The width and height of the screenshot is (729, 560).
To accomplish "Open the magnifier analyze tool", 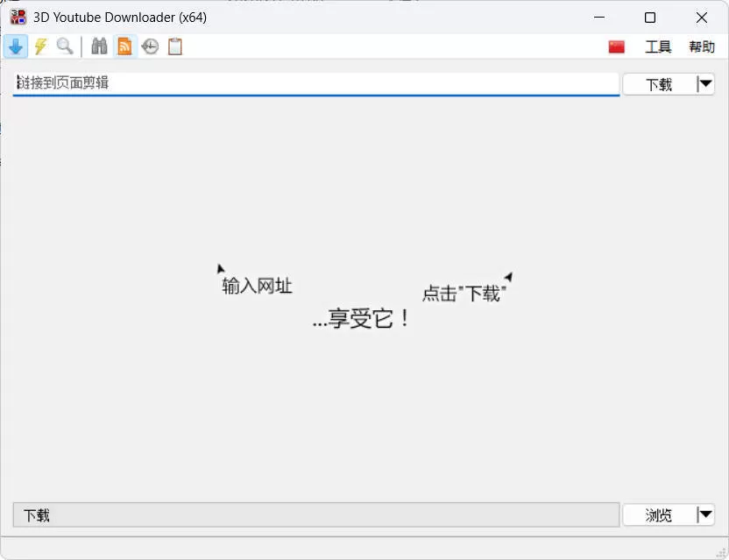I will click(64, 46).
